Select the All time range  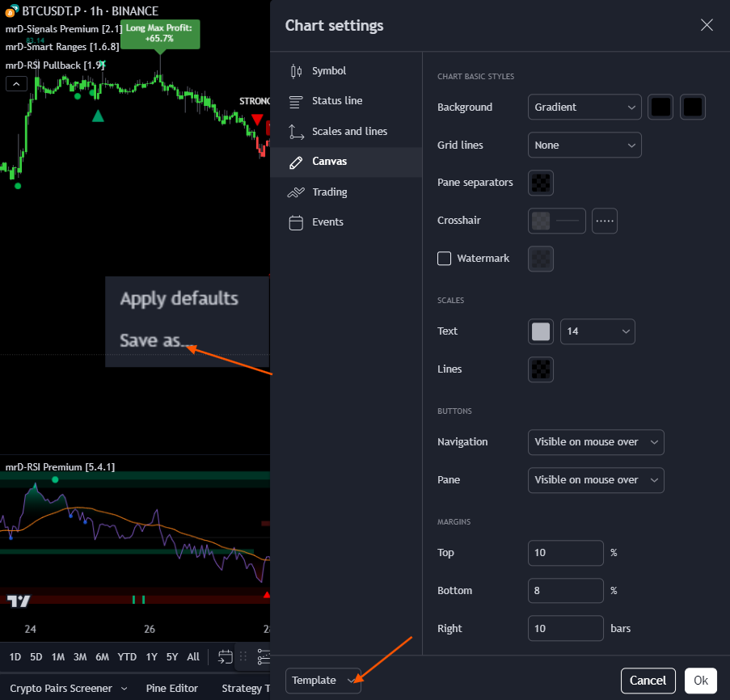(x=193, y=656)
